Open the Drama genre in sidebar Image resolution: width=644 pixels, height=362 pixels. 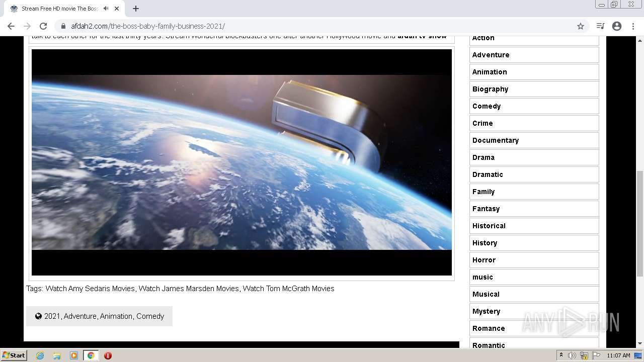(534, 157)
